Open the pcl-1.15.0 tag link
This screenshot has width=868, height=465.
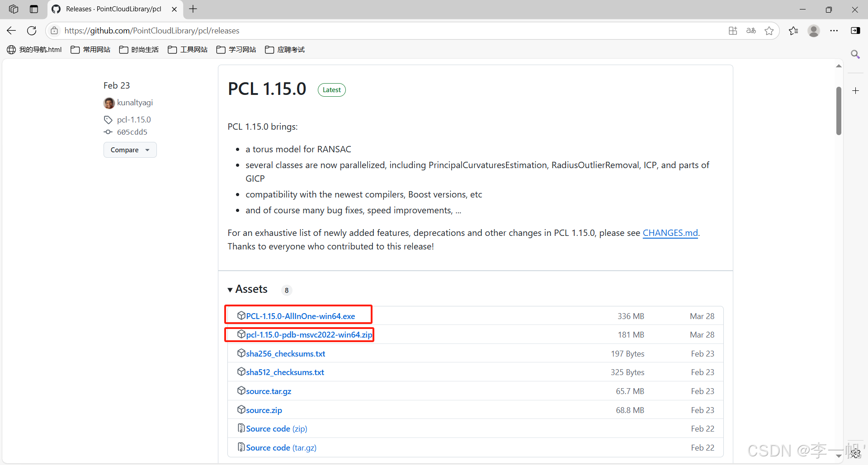(x=134, y=120)
